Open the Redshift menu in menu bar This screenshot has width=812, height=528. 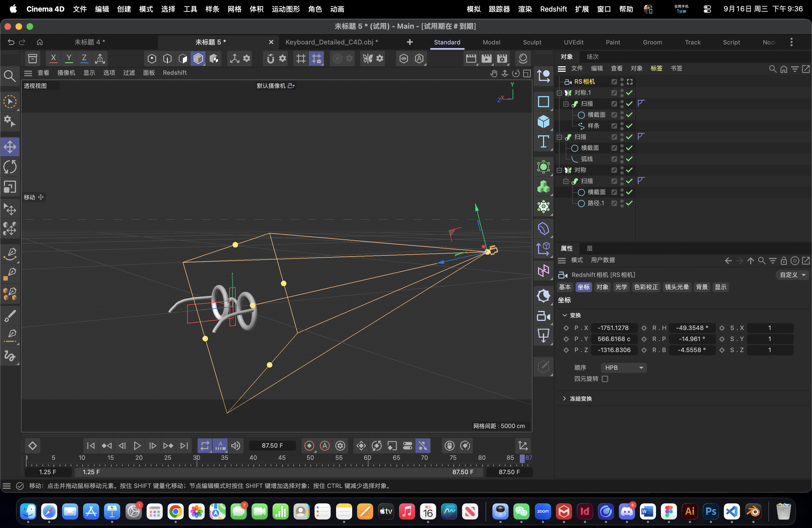[x=553, y=9]
